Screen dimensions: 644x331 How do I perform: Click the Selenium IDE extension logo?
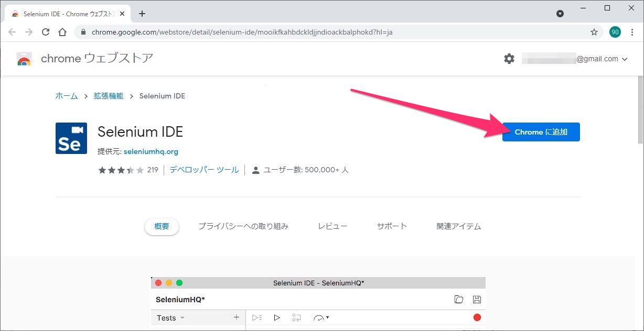click(x=71, y=138)
